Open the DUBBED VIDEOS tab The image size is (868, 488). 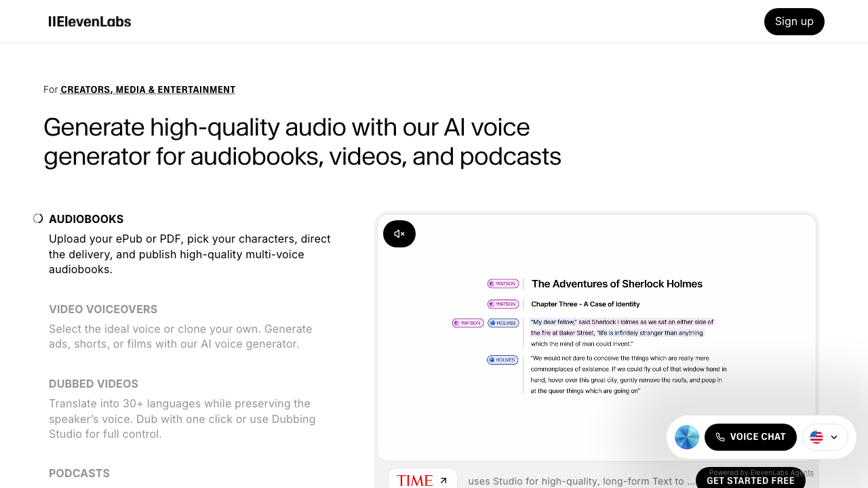click(94, 384)
